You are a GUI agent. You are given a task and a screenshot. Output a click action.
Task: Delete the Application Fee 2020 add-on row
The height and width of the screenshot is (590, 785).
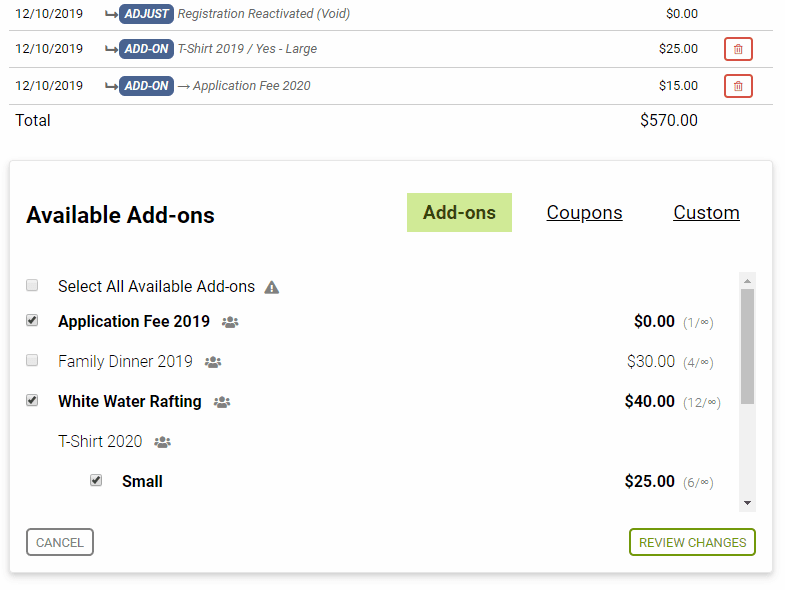coord(738,86)
